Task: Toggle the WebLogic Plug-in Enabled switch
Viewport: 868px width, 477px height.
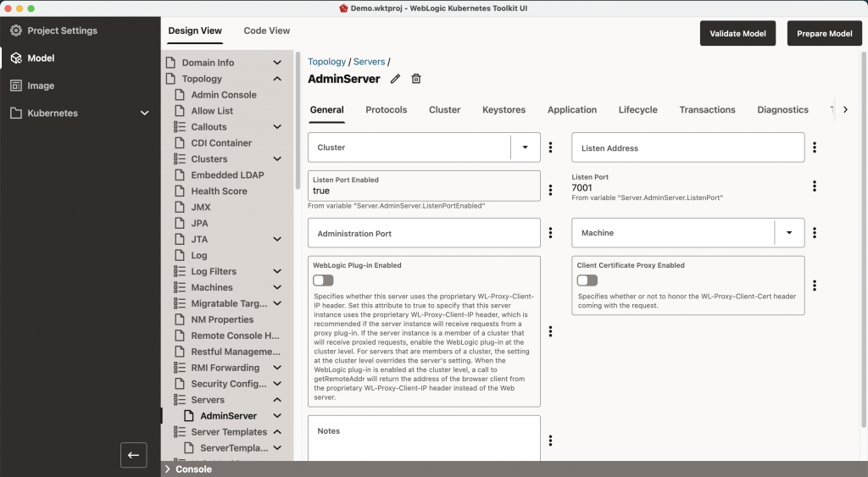Action: click(x=323, y=280)
